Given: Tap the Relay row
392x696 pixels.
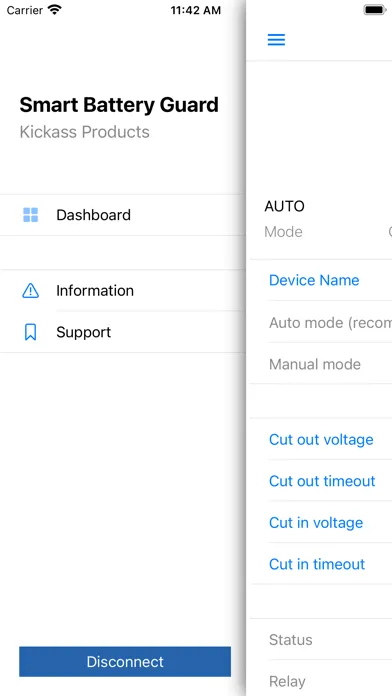Looking at the screenshot, I should (x=321, y=680).
